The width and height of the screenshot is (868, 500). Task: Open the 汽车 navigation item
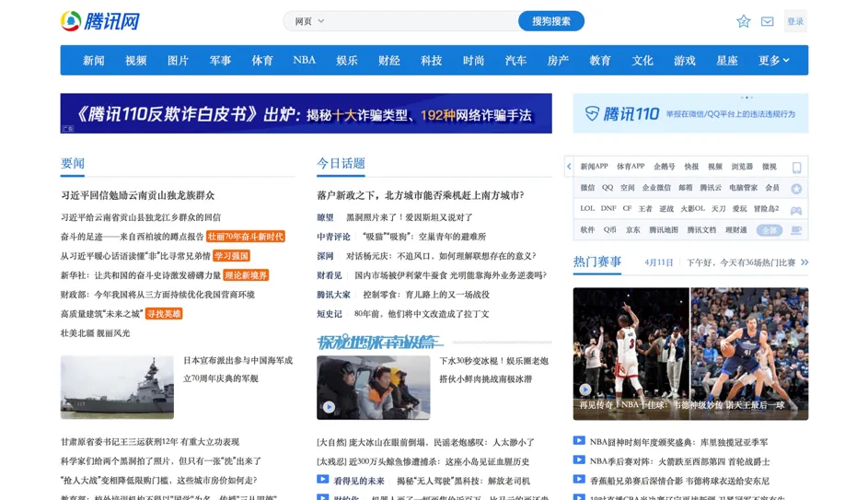(x=516, y=61)
